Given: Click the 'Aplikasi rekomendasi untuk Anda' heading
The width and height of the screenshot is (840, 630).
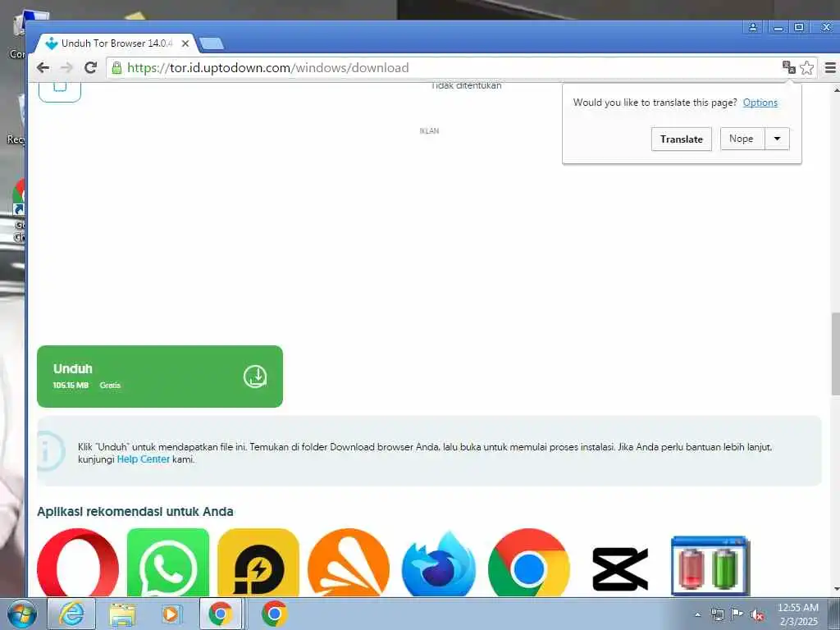Looking at the screenshot, I should point(135,512).
